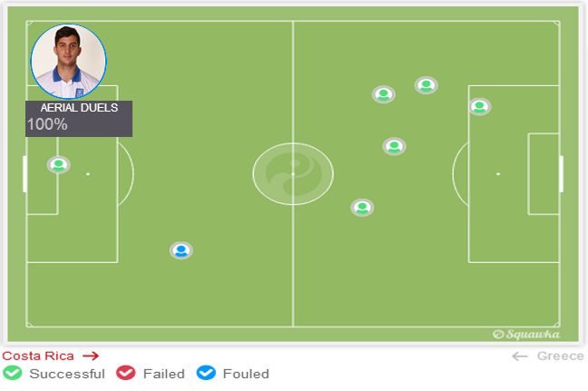The image size is (588, 391).
Task: Toggle the red Failed check icon in the legend
Action: tap(125, 374)
